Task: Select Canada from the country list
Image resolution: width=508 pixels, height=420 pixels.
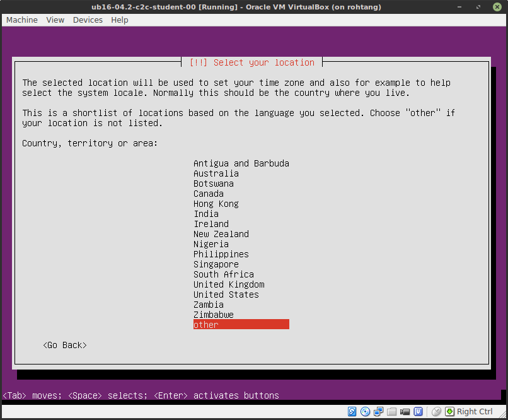Action: tap(209, 194)
